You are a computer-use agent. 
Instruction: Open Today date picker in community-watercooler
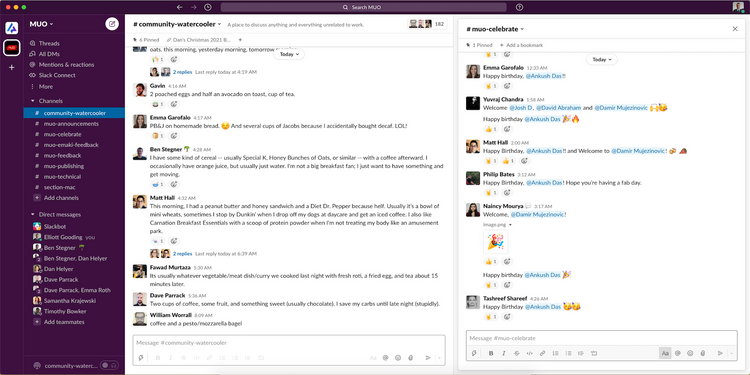pyautogui.click(x=289, y=55)
